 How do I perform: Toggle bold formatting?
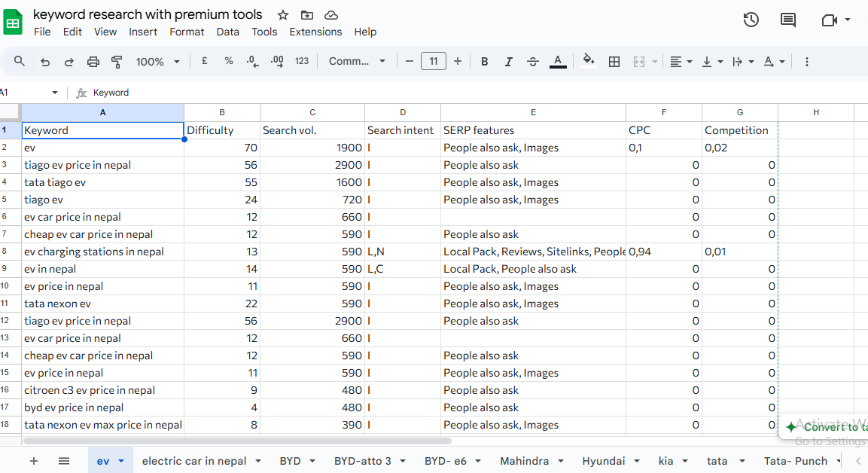[x=484, y=62]
